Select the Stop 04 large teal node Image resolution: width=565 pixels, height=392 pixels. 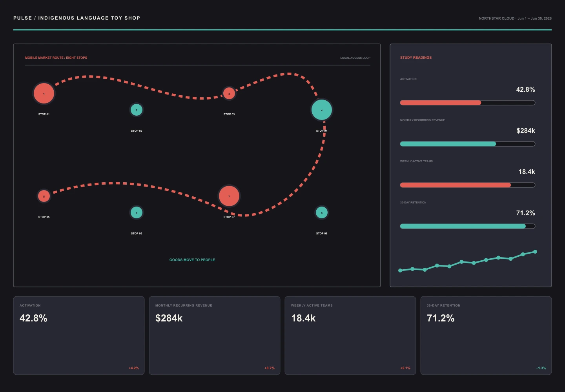[322, 110]
